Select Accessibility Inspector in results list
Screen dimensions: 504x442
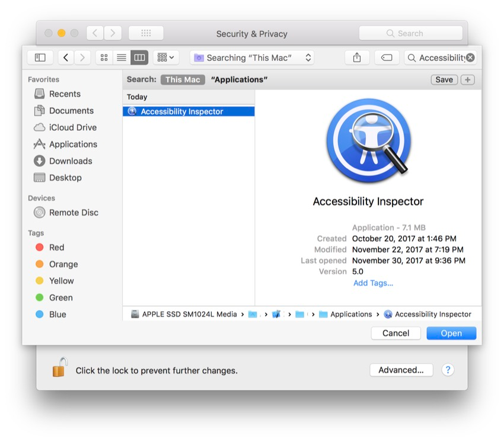[189, 111]
